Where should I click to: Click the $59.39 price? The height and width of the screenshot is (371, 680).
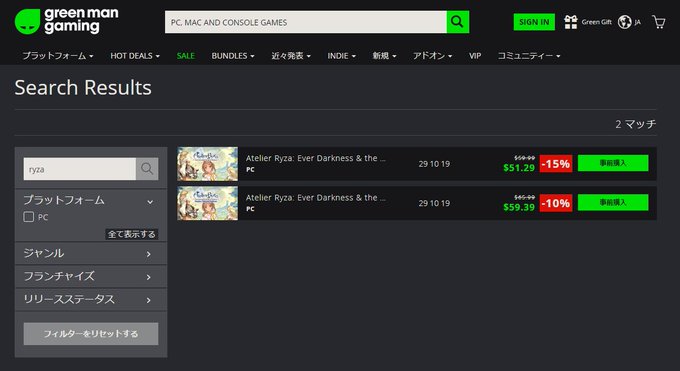click(x=519, y=207)
